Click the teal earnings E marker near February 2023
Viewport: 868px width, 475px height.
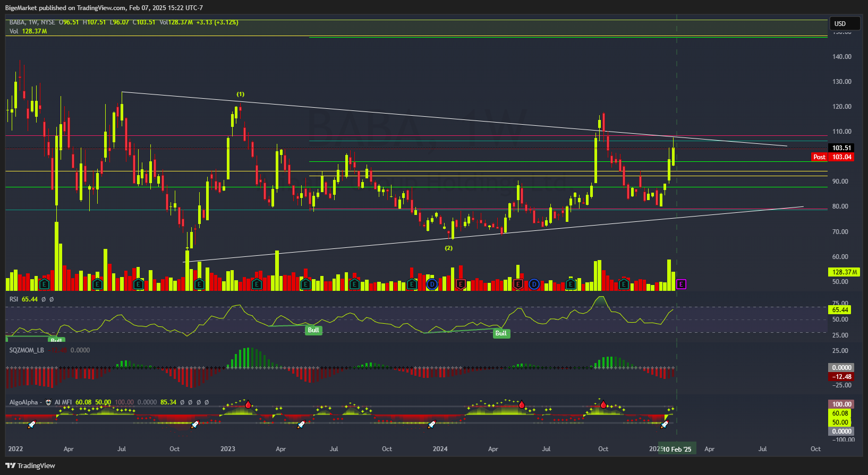coord(257,284)
